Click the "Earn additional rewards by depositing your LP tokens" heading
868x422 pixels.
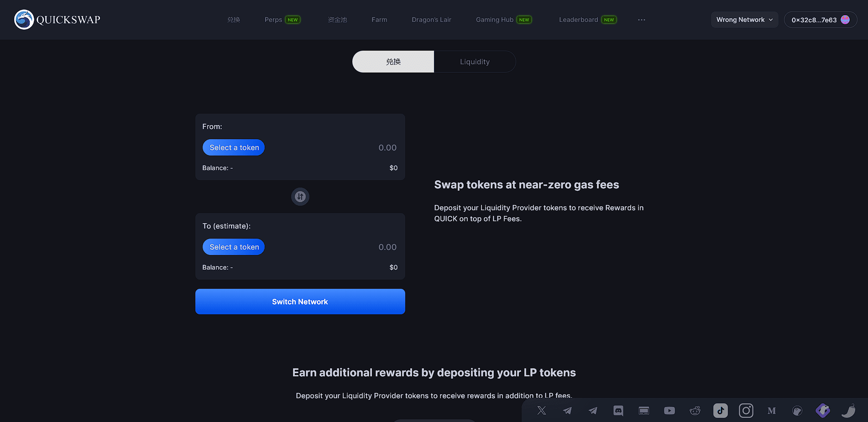pos(434,373)
